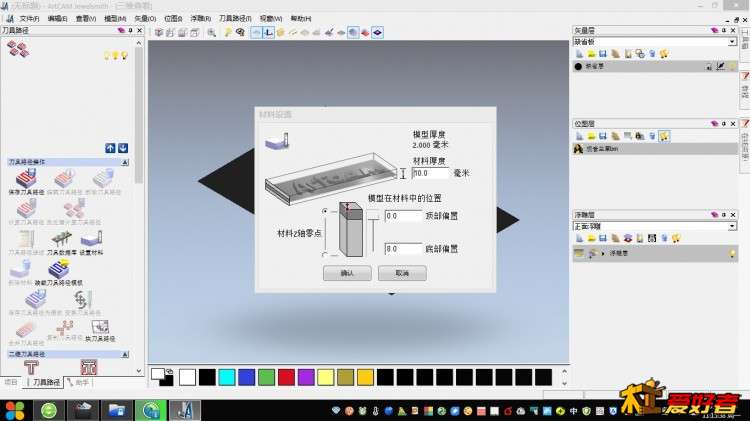750x421 pixels.
Task: Click delete layer icon in 矢量层 panel
Action: [652, 54]
